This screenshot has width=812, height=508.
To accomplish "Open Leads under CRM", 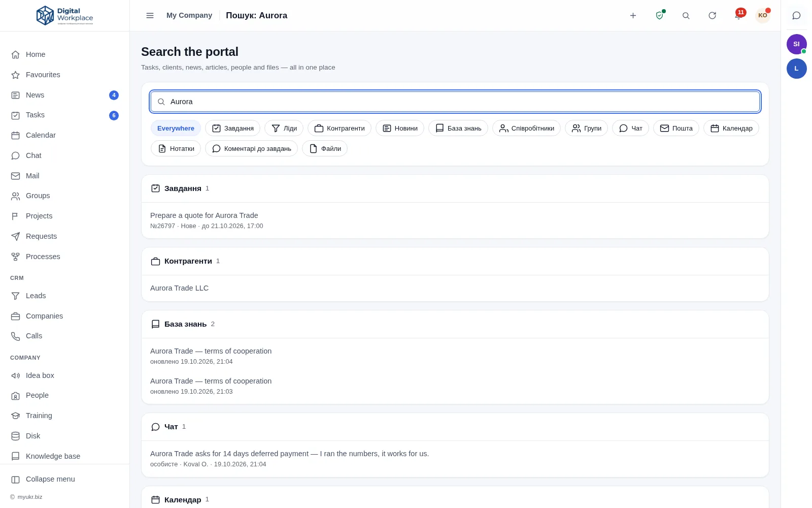I will coord(64,296).
